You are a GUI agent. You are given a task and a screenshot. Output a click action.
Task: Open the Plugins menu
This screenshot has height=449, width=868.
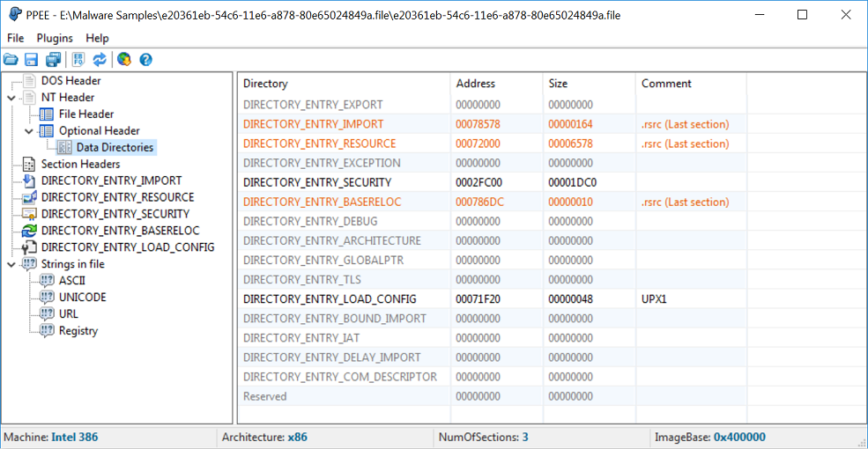coord(55,38)
